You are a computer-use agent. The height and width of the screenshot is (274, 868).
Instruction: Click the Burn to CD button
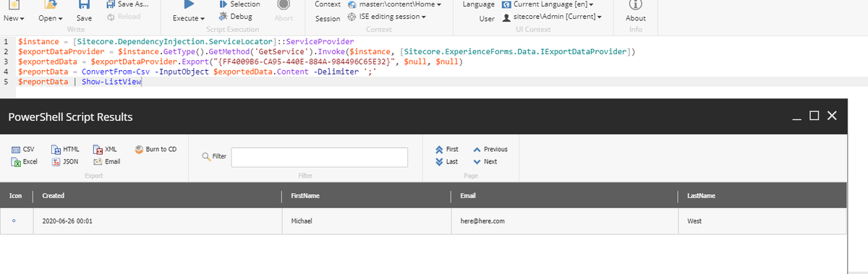point(156,149)
